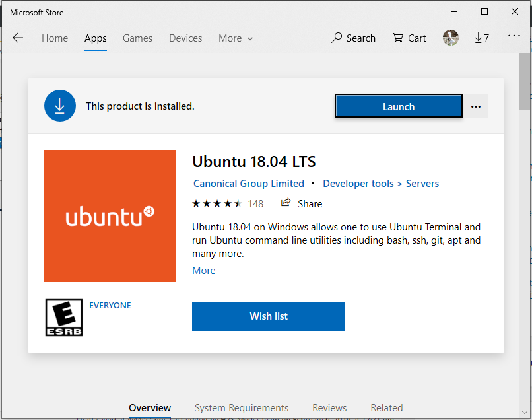Open the shopping Cart
This screenshot has height=420, width=532.
pyautogui.click(x=409, y=38)
